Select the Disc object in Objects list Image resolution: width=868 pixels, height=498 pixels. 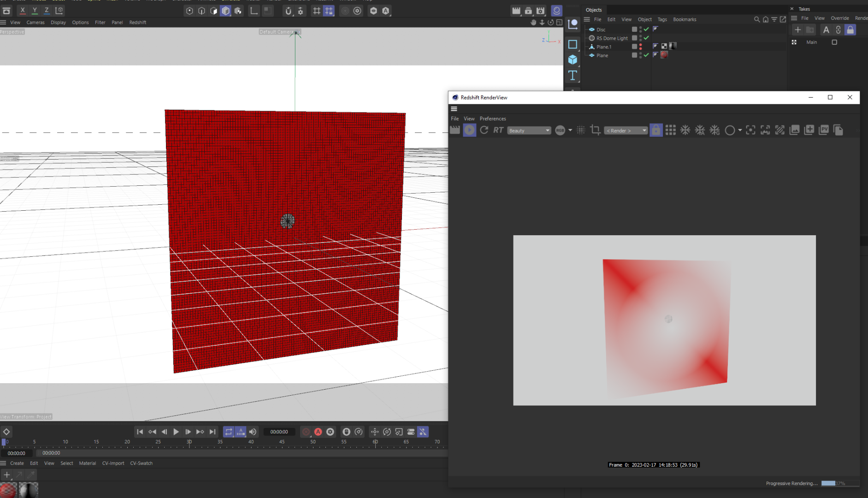pyautogui.click(x=601, y=30)
